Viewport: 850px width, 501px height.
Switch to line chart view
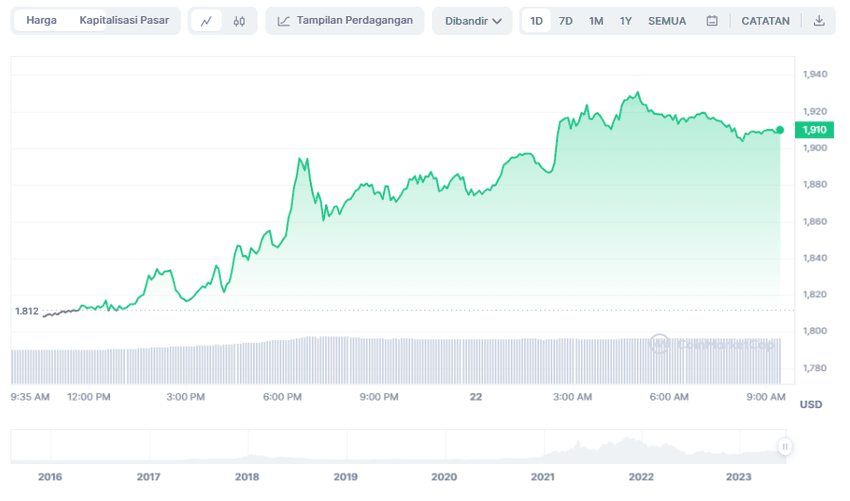click(206, 21)
